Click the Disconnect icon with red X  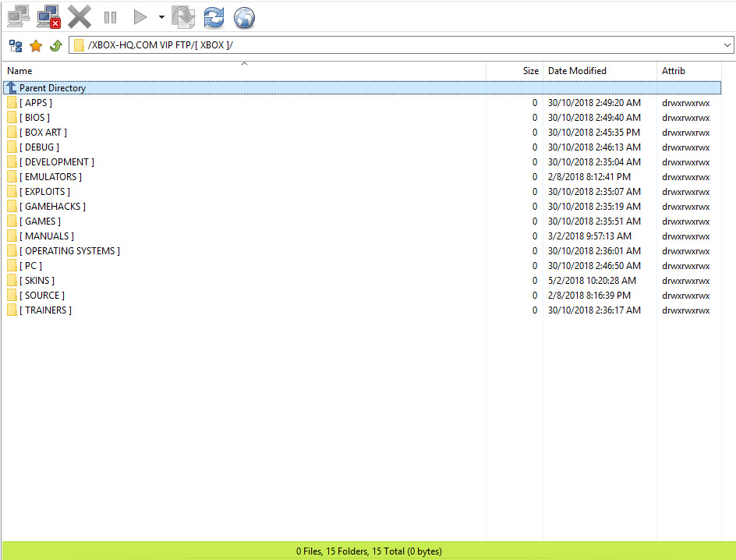(49, 16)
